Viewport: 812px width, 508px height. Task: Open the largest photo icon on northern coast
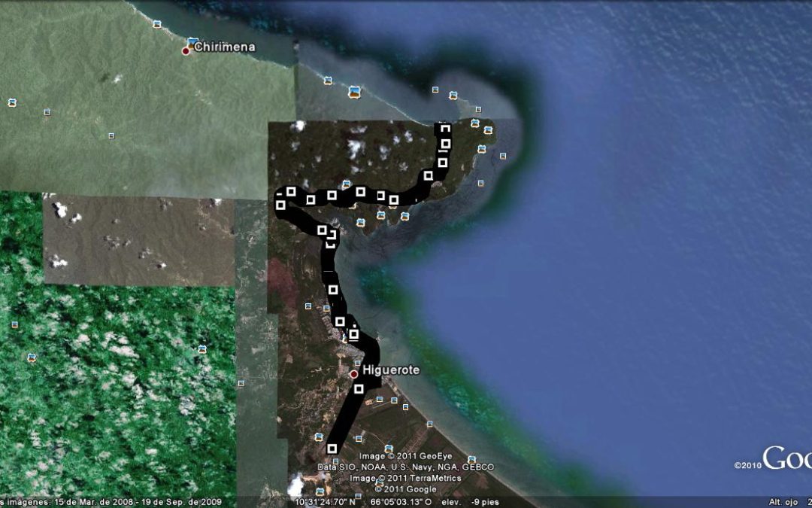(x=353, y=91)
